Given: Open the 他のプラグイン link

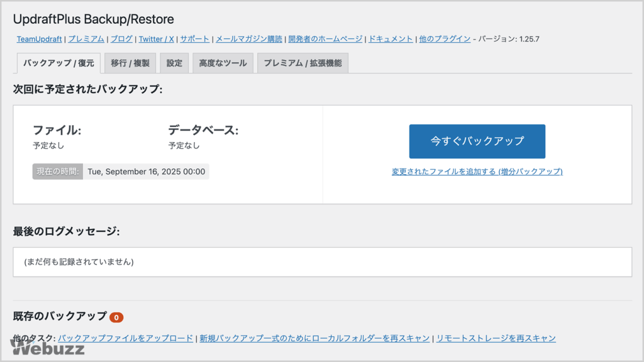Looking at the screenshot, I should pos(445,39).
